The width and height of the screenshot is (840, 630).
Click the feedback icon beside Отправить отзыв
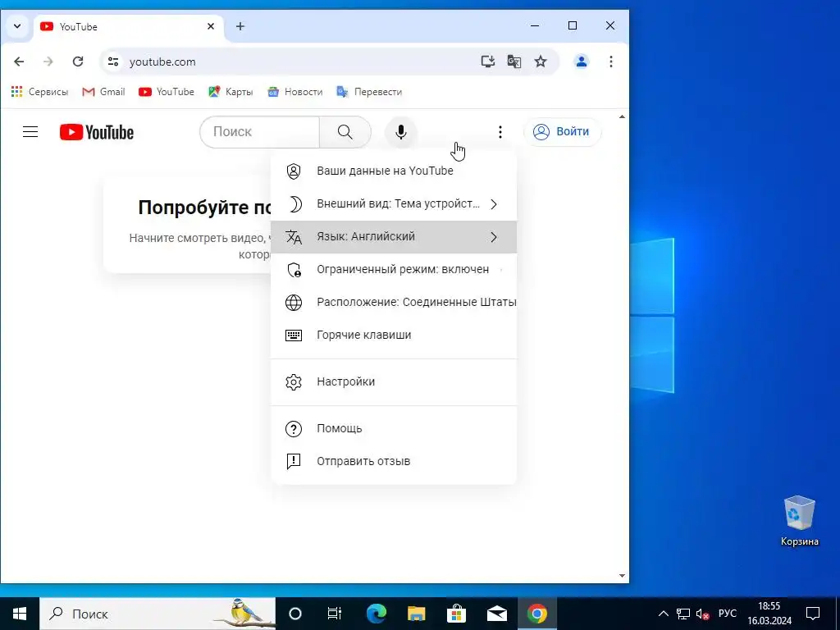coord(294,461)
